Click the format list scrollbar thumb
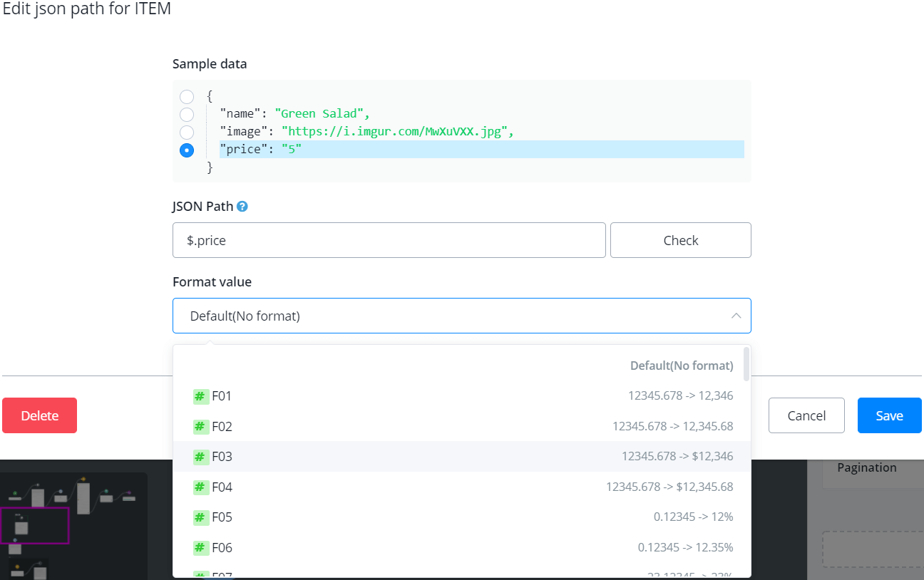Viewport: 924px width, 580px height. coord(746,364)
